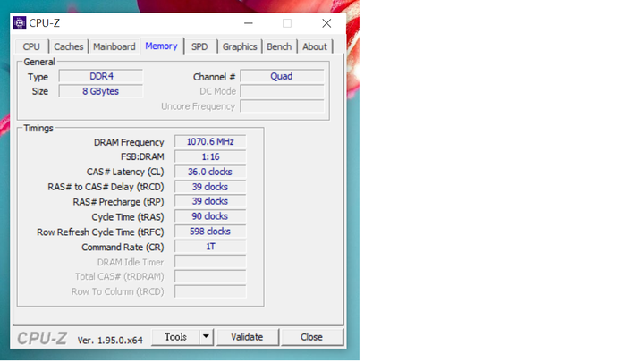Click the Tools button
This screenshot has width=644, height=362.
176,337
